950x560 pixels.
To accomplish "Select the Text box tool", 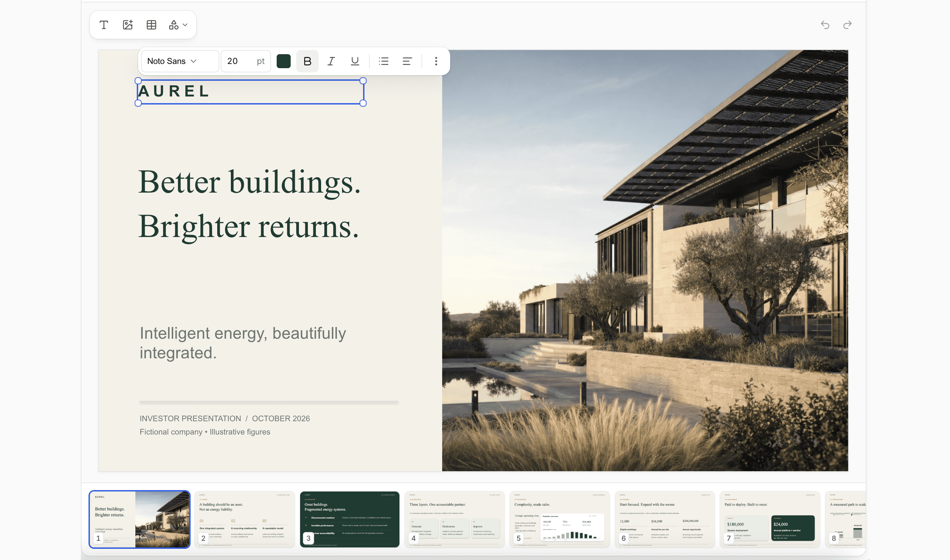I will (x=104, y=25).
